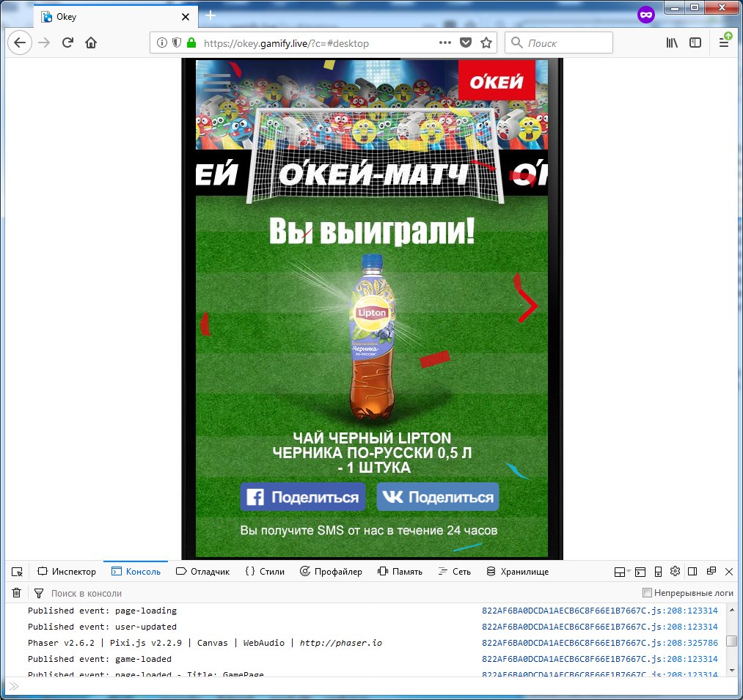Viewport: 743px width, 700px height.
Task: Click 'Published event: page-loading' log line
Action: tap(103, 611)
